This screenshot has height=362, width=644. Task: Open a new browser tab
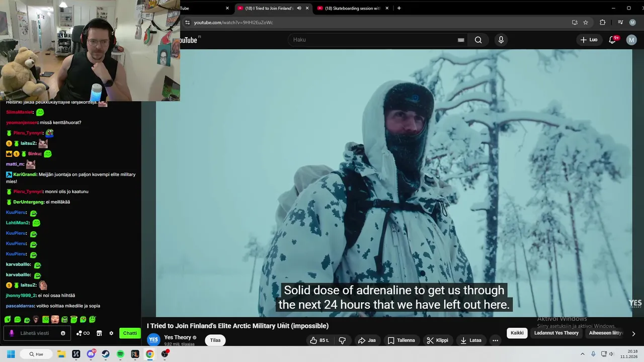pos(399,8)
